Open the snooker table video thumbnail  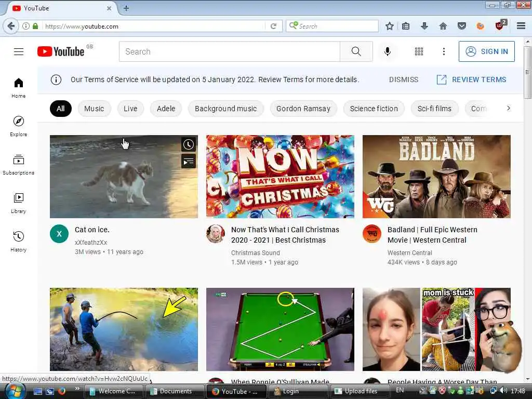(x=280, y=329)
